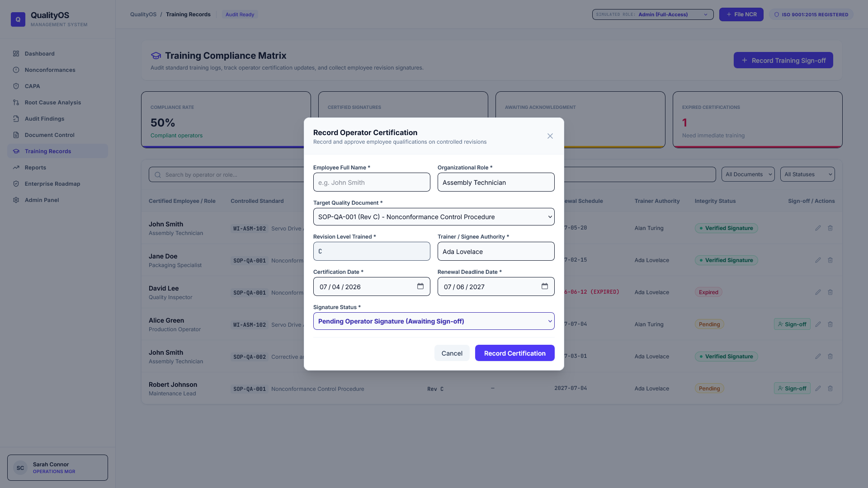Click the Trainer / Signee Authority field
This screenshot has height=488, width=868.
click(x=496, y=251)
